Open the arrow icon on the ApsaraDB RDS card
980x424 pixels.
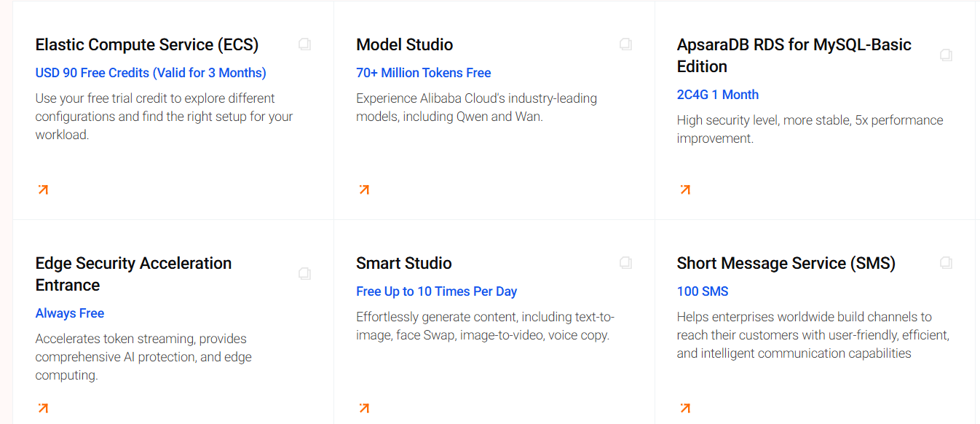click(x=685, y=190)
